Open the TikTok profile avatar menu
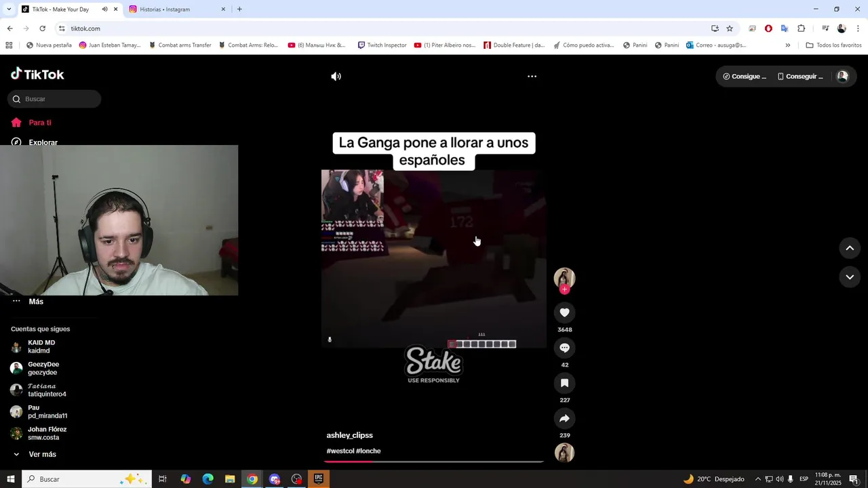Image resolution: width=868 pixels, height=488 pixels. point(842,77)
